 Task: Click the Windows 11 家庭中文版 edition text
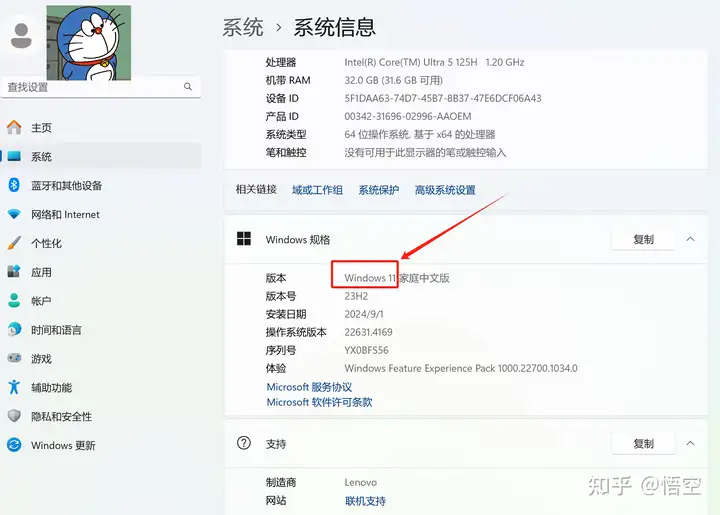click(397, 278)
